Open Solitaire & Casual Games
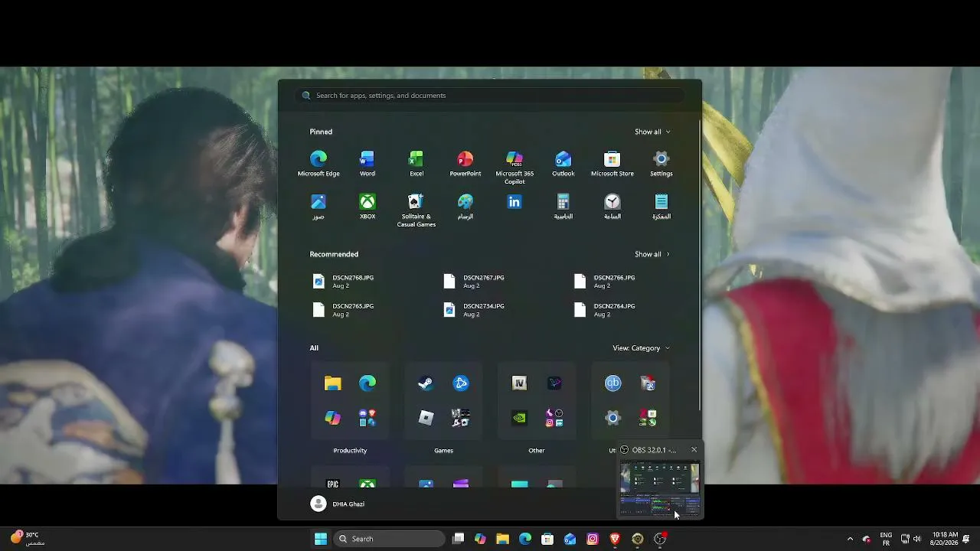980x551 pixels. 416,210
